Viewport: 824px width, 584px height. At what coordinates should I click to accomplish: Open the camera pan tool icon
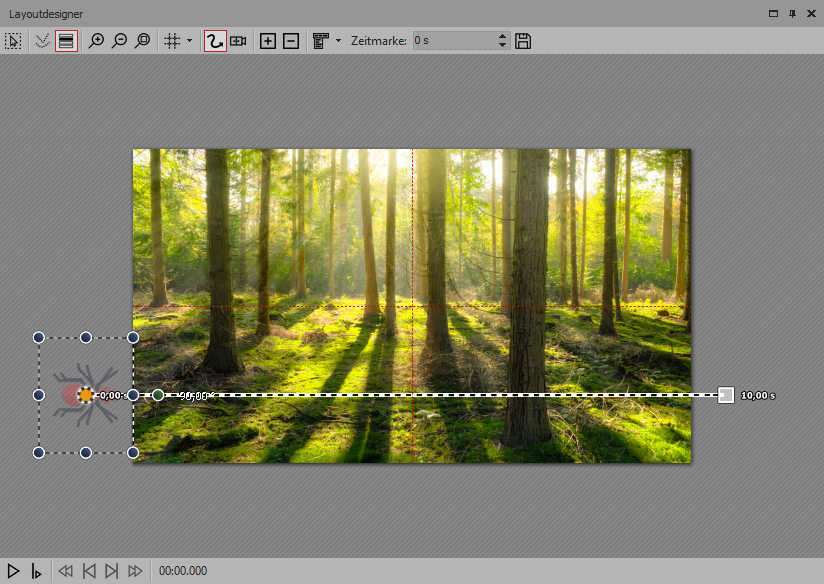[238, 41]
